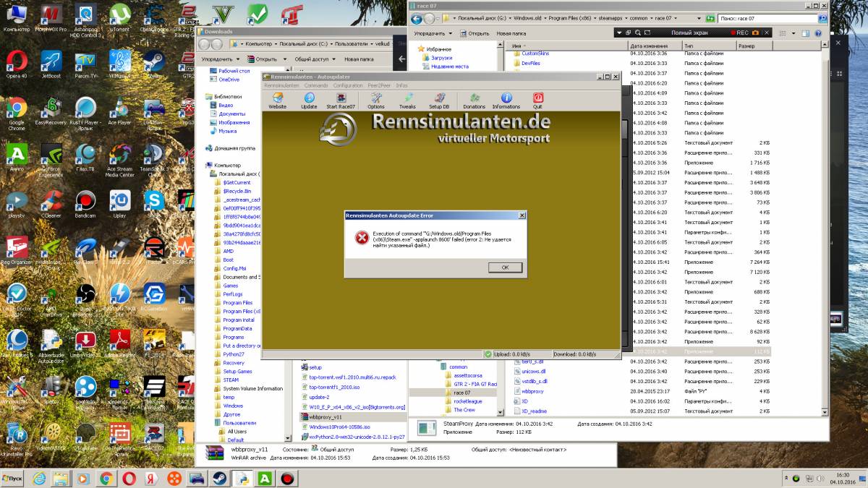Open Steam from the taskbar
The image size is (868, 488).
tap(218, 479)
